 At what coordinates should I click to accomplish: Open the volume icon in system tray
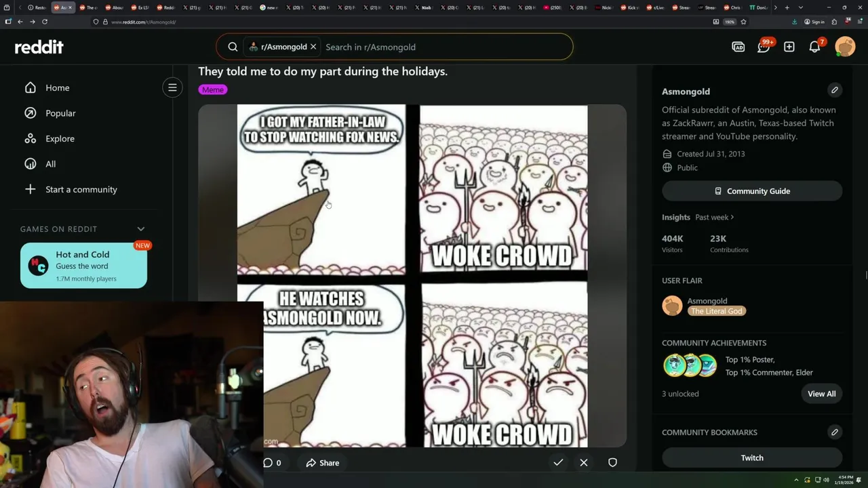pos(826,480)
